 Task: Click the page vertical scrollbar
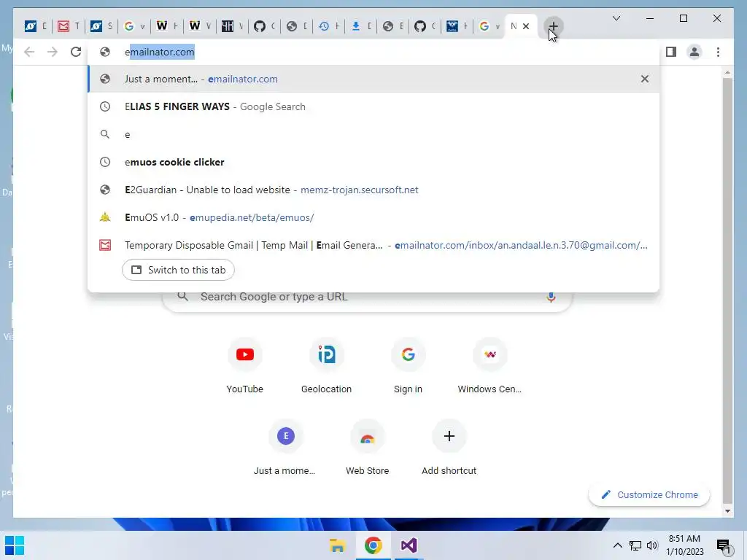727,289
